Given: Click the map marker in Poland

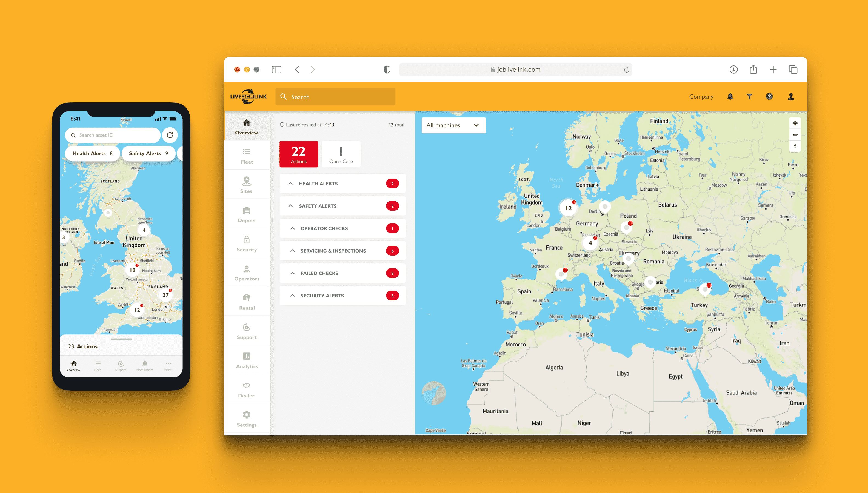Looking at the screenshot, I should pyautogui.click(x=627, y=227).
